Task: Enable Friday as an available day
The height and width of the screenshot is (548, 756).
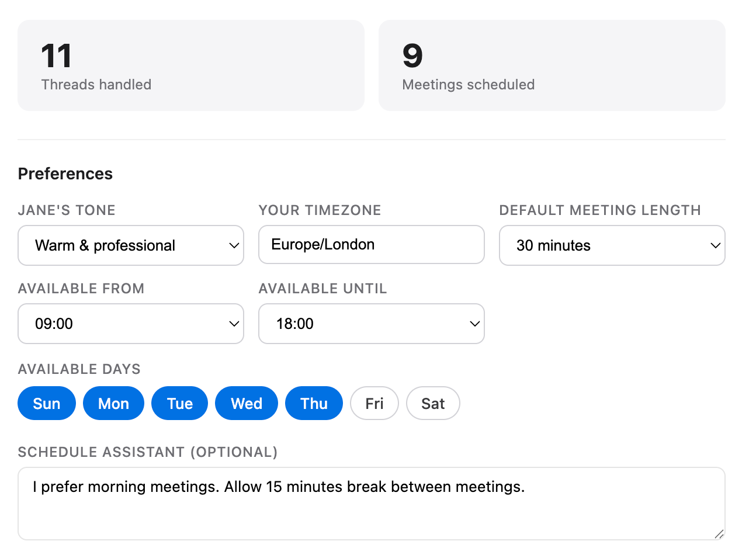Action: coord(374,403)
